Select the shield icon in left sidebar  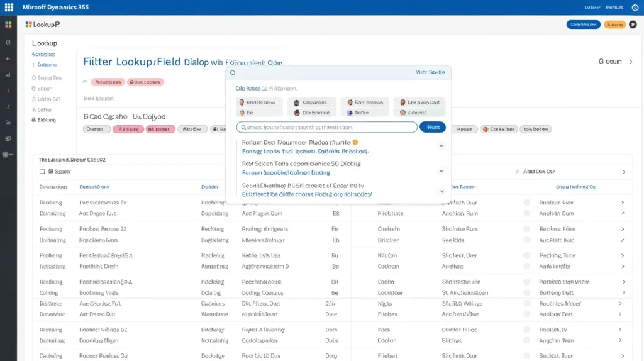coord(8,43)
